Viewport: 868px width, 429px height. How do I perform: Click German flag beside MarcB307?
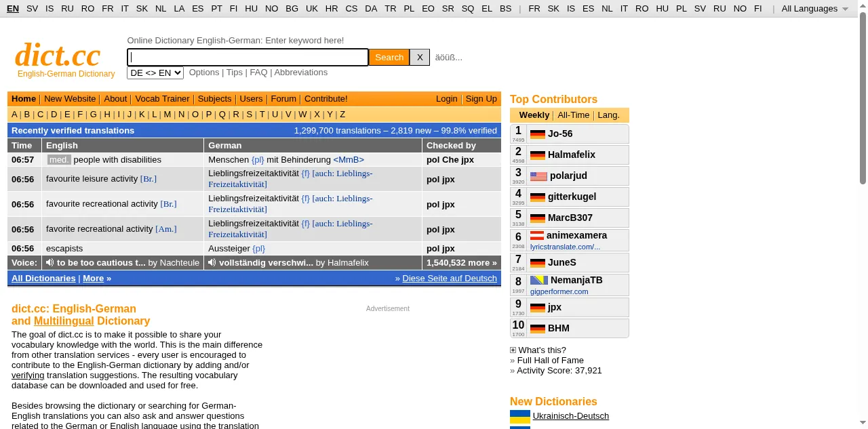coord(538,218)
